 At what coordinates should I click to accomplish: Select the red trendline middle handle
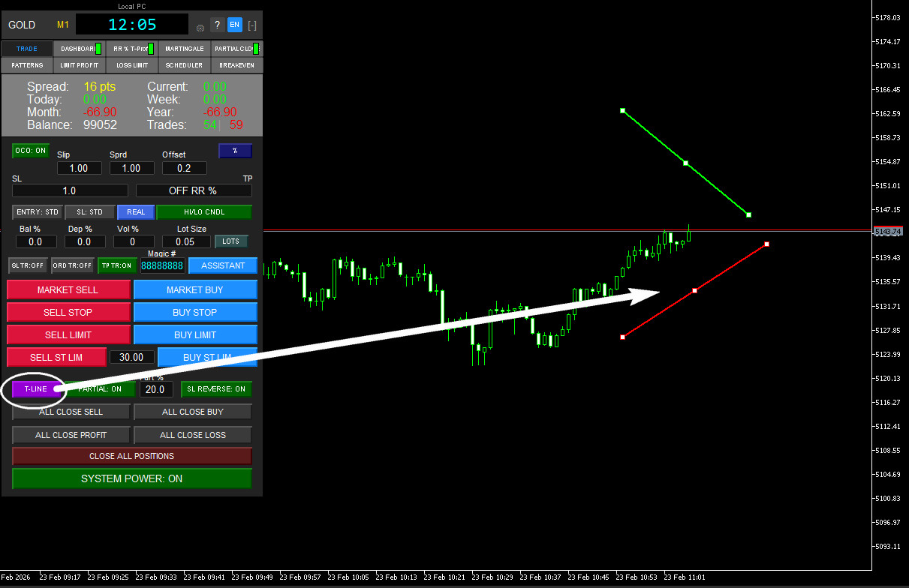(x=695, y=290)
